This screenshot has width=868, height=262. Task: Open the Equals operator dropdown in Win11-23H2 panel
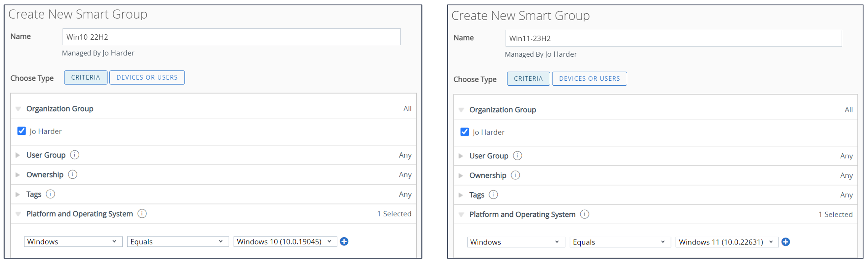(620, 242)
